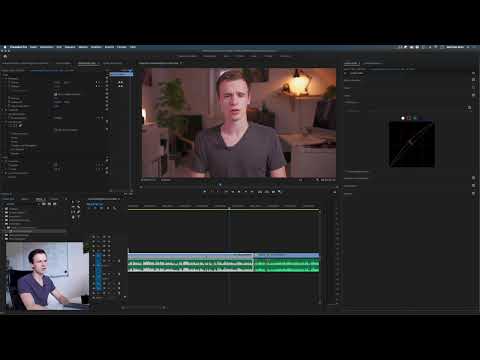480x360 pixels.
Task: Toggle the Vignette section checkbox
Action: point(473,193)
